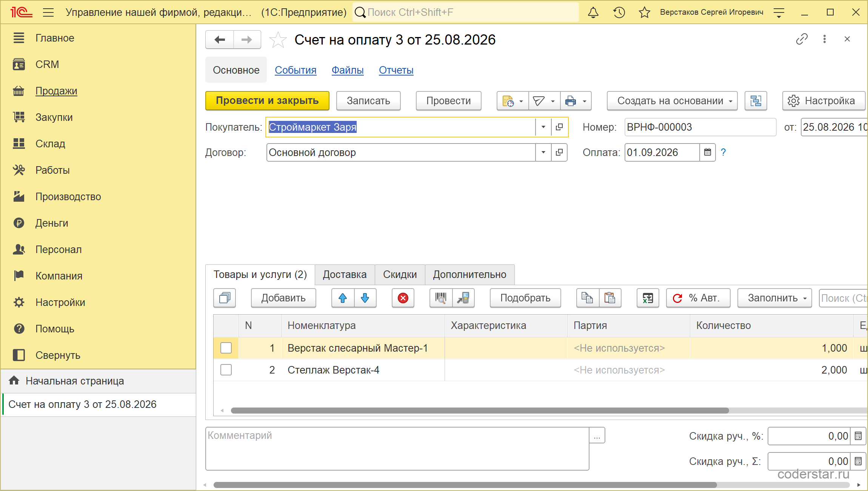
Task: Open calendar for payment date
Action: pos(708,152)
